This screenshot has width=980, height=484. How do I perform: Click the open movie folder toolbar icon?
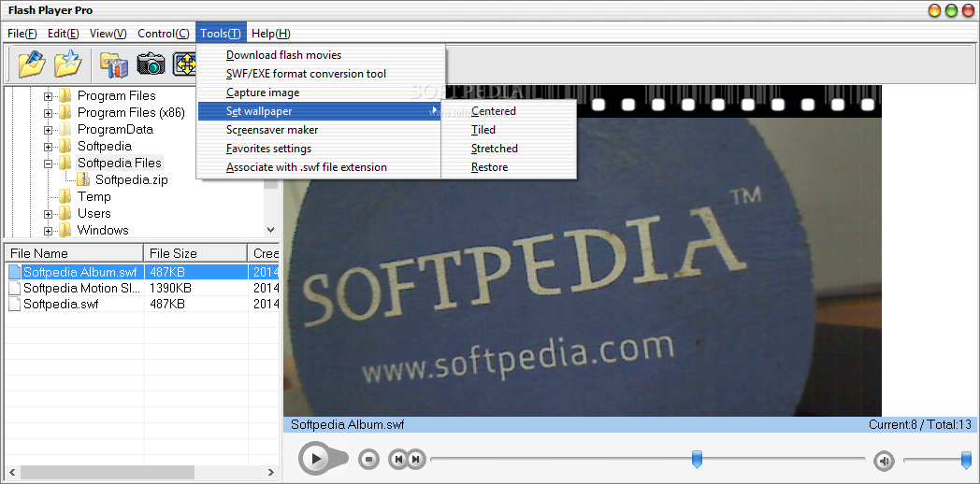tap(33, 64)
